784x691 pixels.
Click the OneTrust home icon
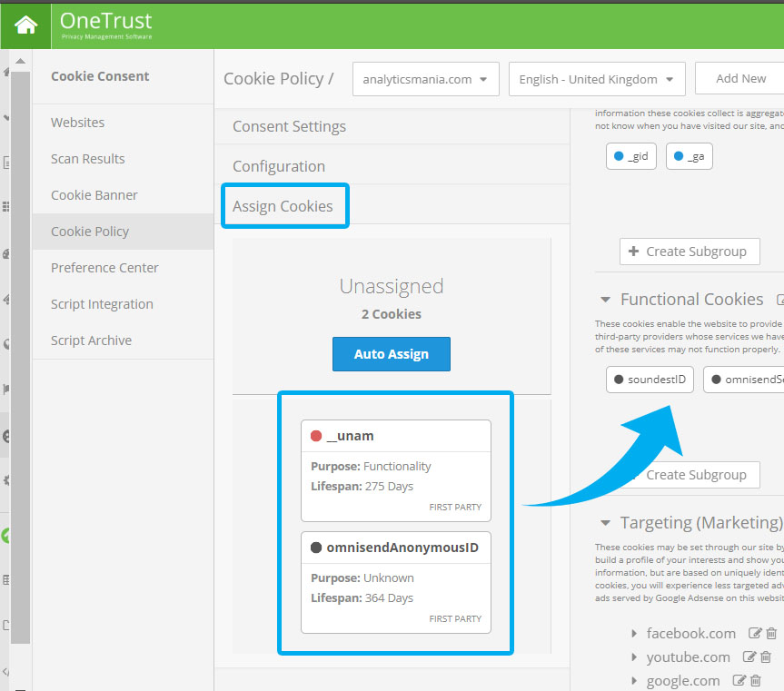[x=25, y=25]
